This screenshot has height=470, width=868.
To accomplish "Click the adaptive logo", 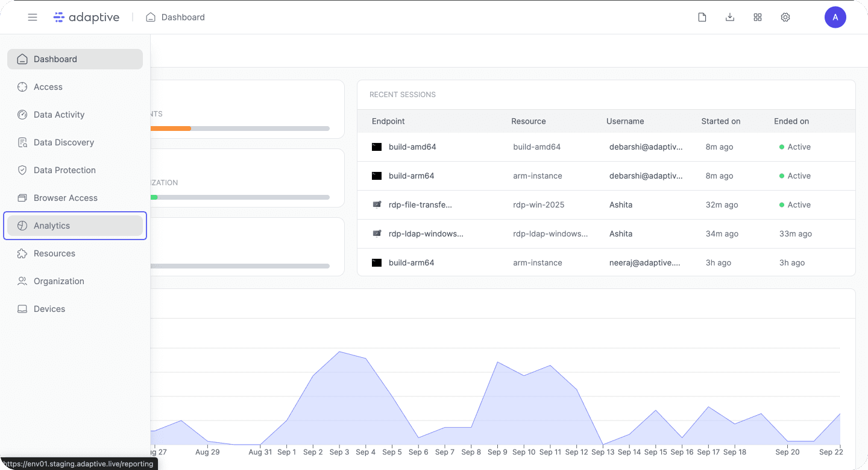I will coord(86,17).
